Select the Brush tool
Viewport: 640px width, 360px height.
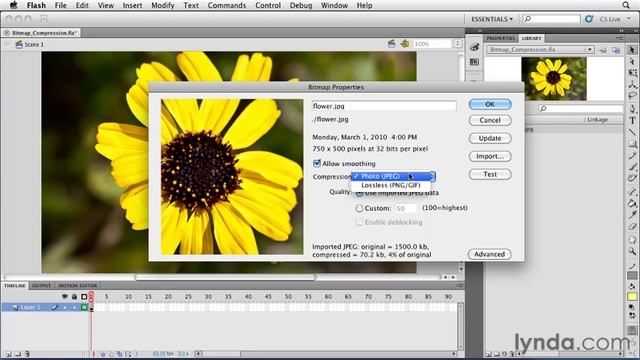coord(632,167)
